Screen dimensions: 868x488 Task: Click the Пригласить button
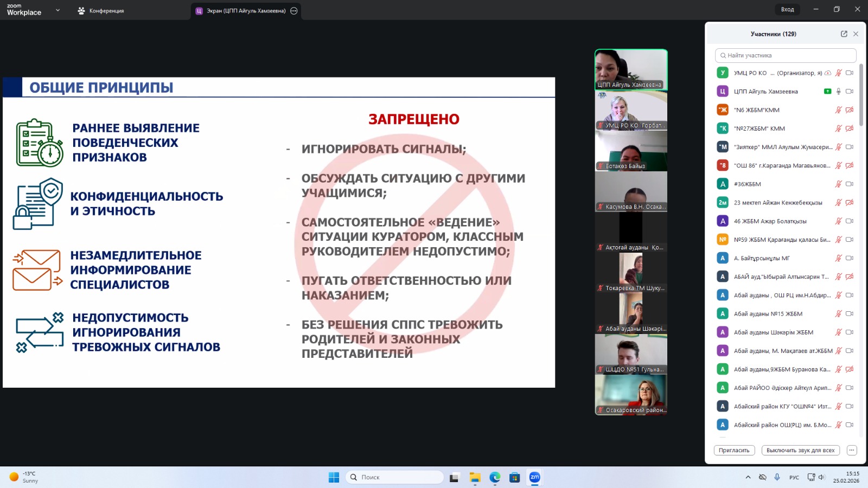(x=734, y=450)
